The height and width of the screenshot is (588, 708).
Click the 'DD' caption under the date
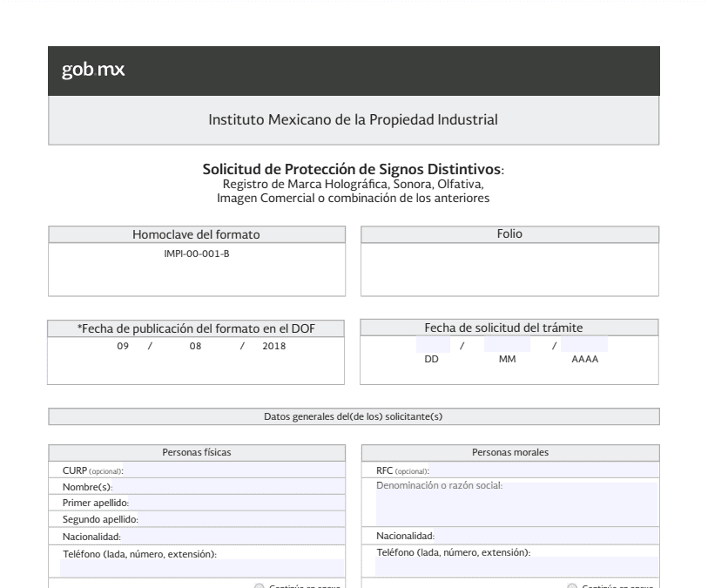pos(431,359)
